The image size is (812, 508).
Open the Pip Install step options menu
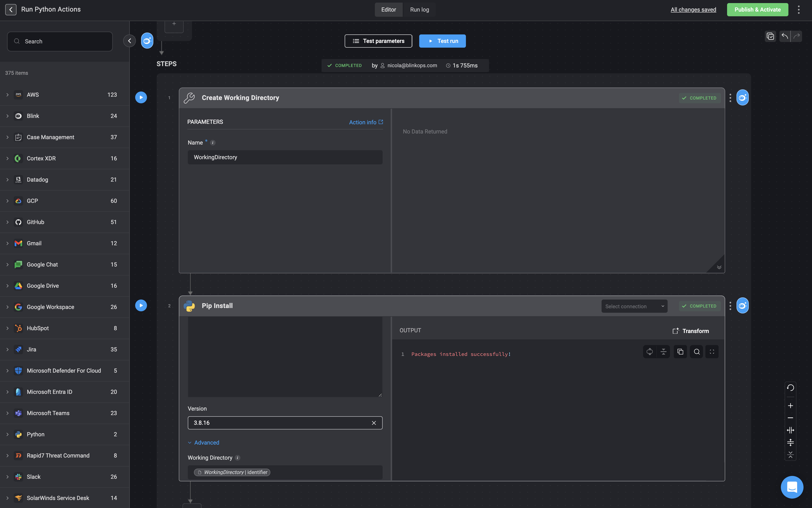[x=730, y=306]
